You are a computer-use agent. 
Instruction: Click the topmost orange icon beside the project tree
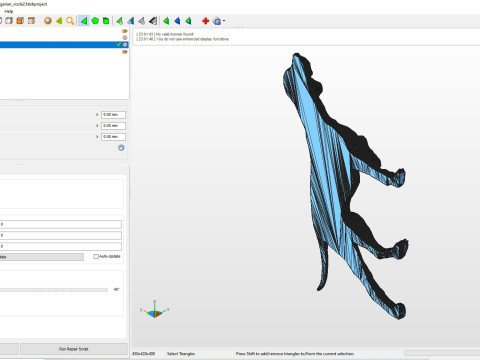(125, 31)
